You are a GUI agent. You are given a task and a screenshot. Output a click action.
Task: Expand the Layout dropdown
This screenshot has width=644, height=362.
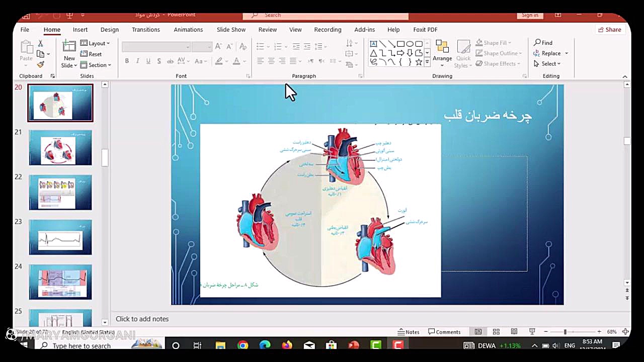click(96, 43)
